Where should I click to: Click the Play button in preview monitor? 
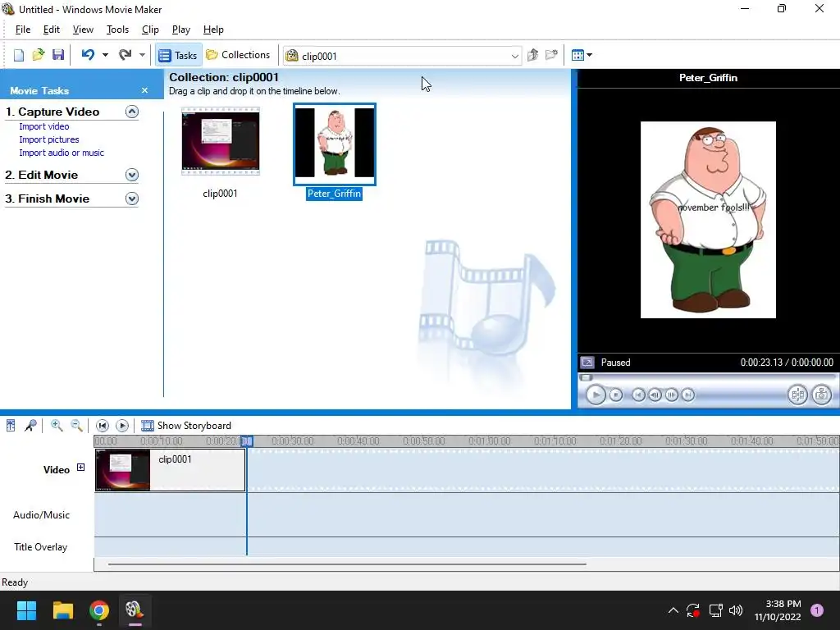click(596, 395)
